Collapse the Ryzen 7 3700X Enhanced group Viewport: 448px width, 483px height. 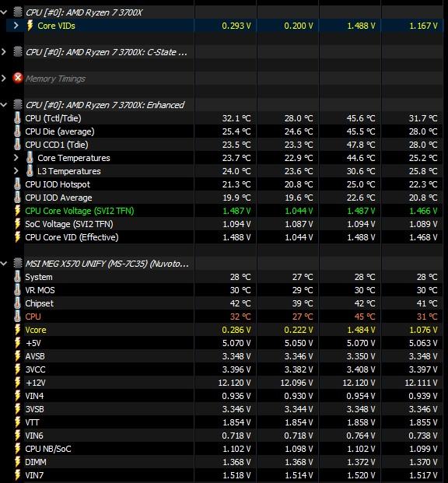[x=4, y=105]
